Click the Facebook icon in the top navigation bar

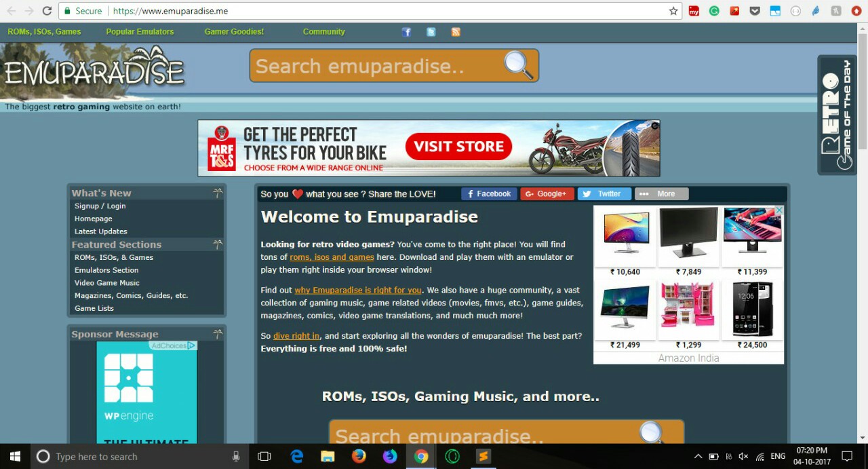pyautogui.click(x=406, y=32)
